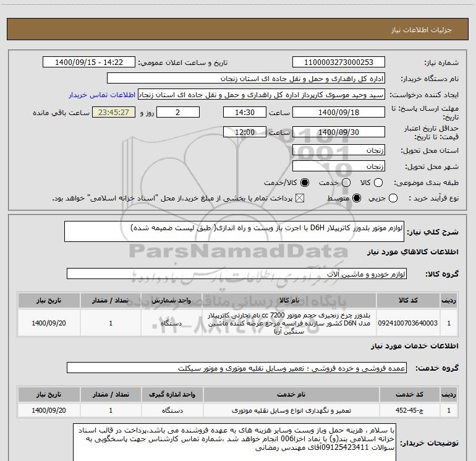Click goods code 0924100703640003

tap(408, 323)
